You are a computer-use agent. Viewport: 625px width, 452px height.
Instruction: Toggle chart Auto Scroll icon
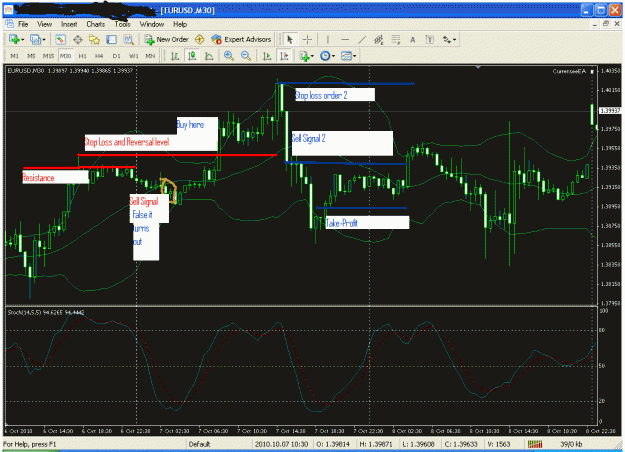[267, 56]
